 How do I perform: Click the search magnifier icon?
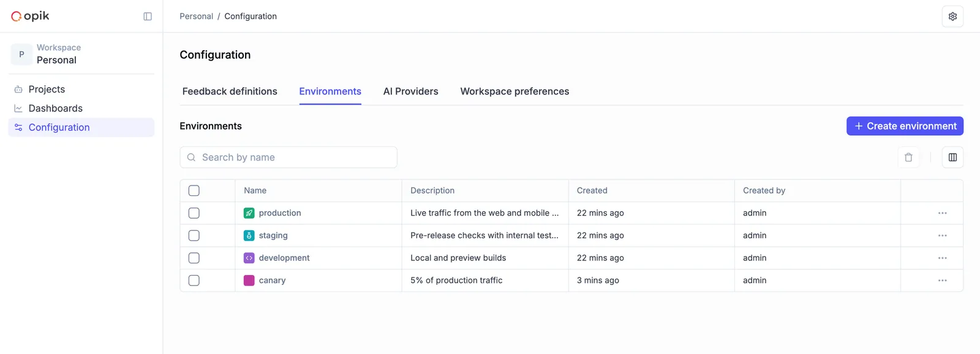(x=191, y=157)
